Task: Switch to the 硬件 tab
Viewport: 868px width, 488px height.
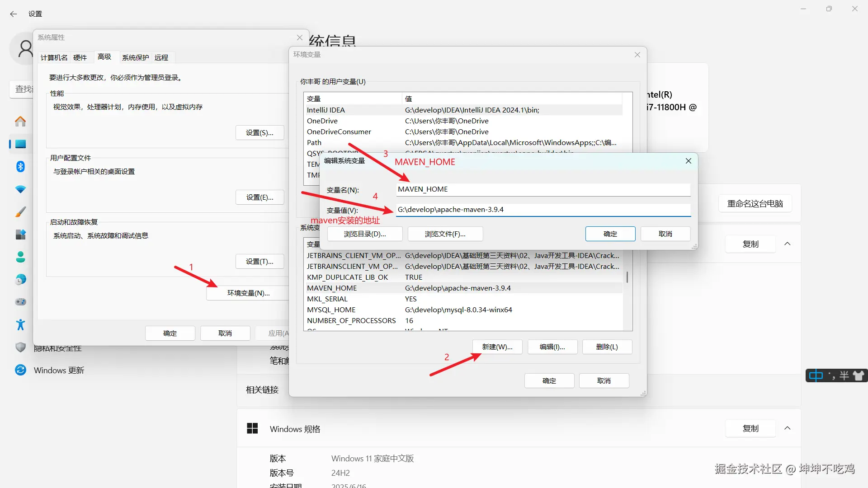Action: point(80,57)
